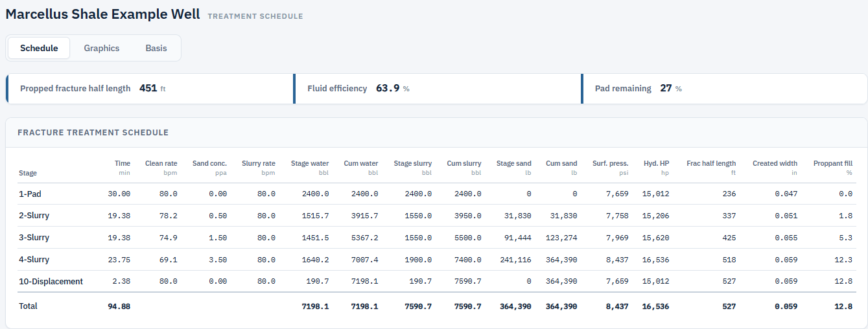Click the Created width column header
The height and width of the screenshot is (329, 868).
point(775,168)
